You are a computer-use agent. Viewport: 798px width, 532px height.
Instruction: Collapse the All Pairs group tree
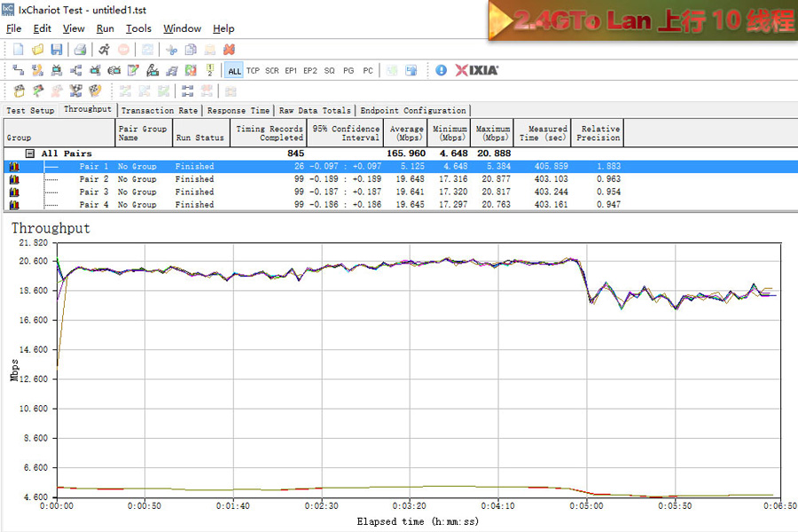[x=30, y=153]
